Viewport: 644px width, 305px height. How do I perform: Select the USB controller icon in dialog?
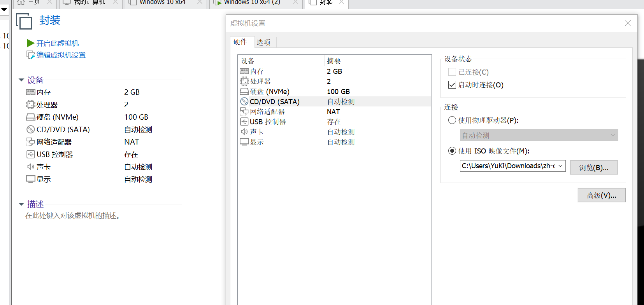tap(244, 122)
